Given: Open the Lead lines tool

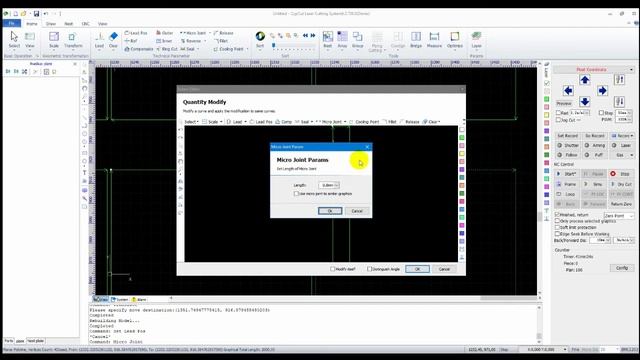Looking at the screenshot, I should [x=99, y=40].
